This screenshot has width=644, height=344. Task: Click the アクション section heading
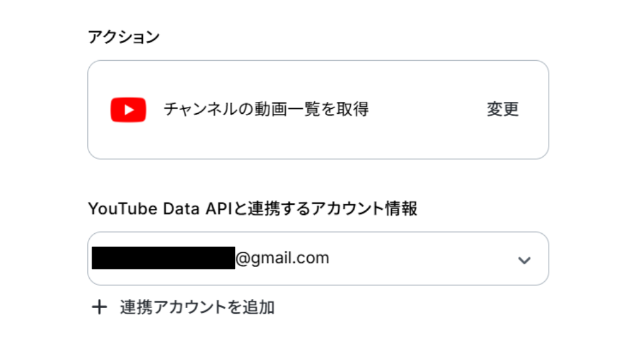(124, 37)
